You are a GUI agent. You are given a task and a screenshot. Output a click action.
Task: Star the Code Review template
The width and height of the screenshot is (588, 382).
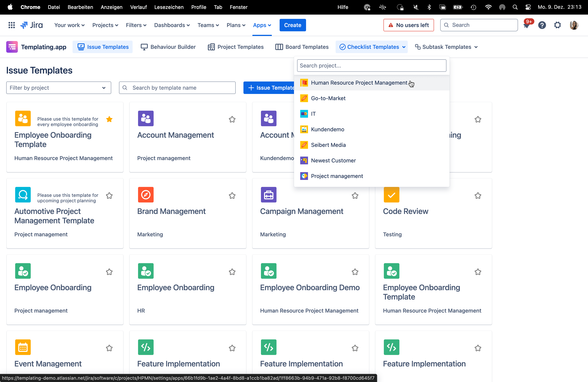[478, 196]
